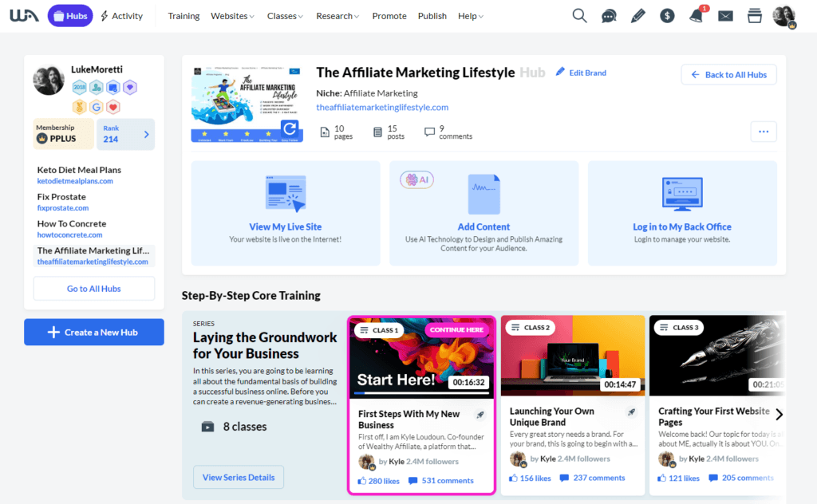Click the Wealthy Affiliate logo
The image size is (817, 504).
(24, 16)
